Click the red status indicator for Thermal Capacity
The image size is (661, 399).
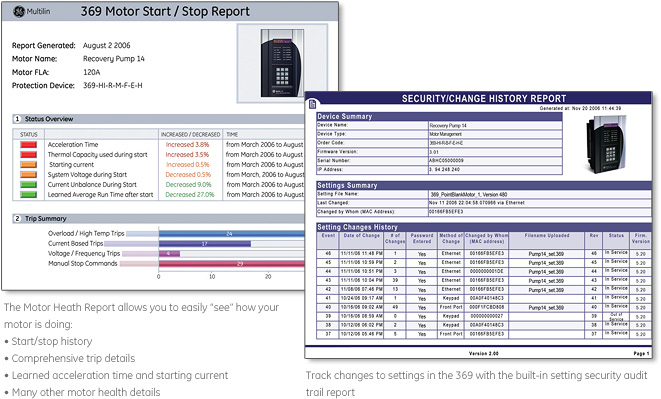29,154
